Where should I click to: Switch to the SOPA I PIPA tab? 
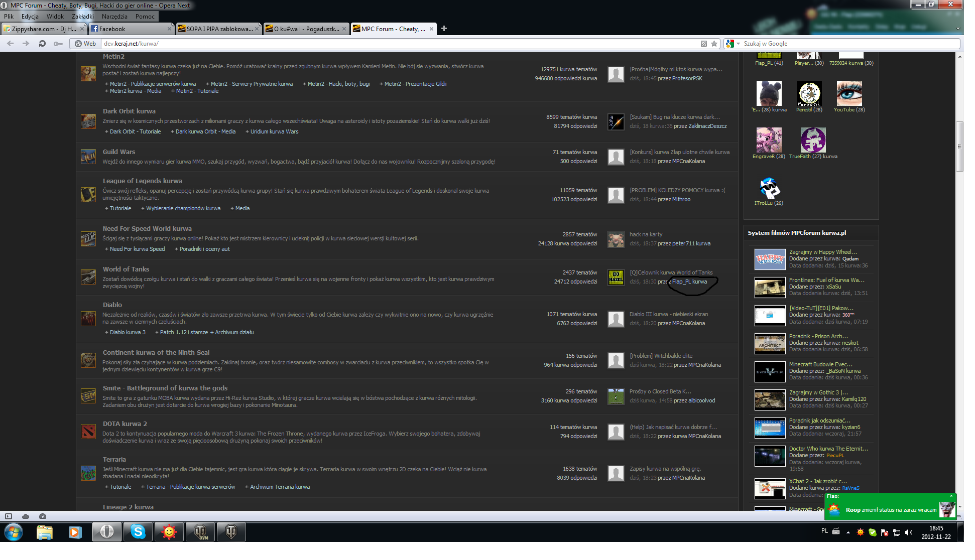coord(219,29)
